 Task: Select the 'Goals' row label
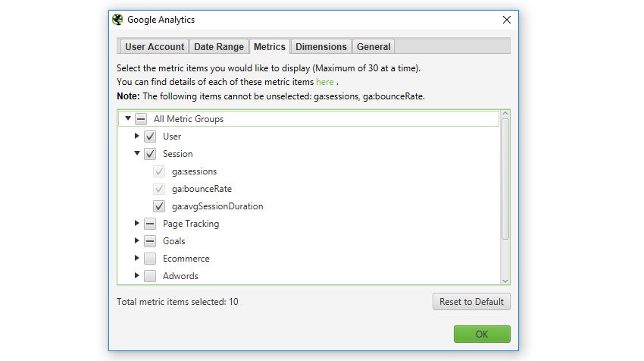point(174,241)
